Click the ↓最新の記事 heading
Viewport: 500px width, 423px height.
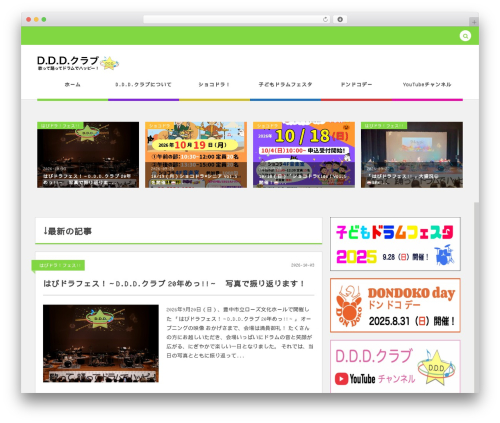68,231
